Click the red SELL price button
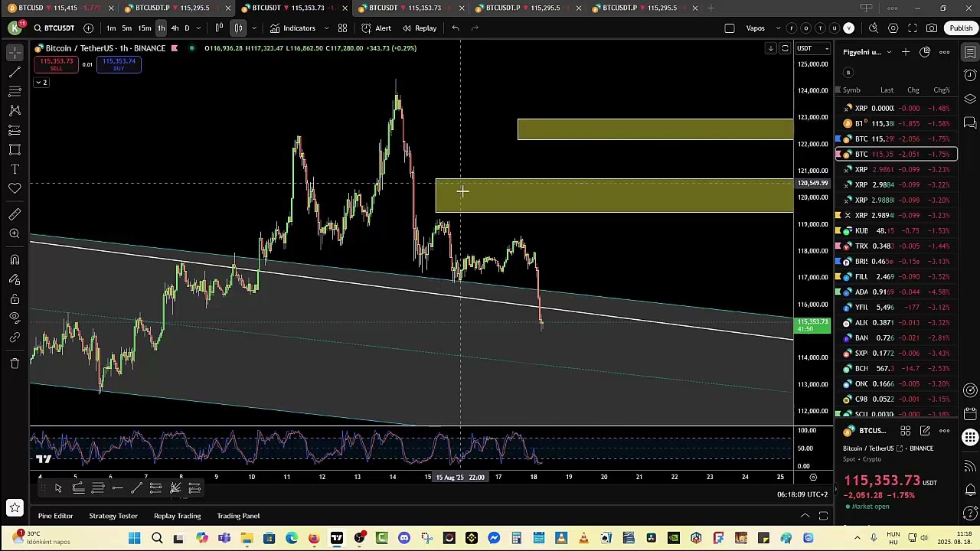 point(56,64)
